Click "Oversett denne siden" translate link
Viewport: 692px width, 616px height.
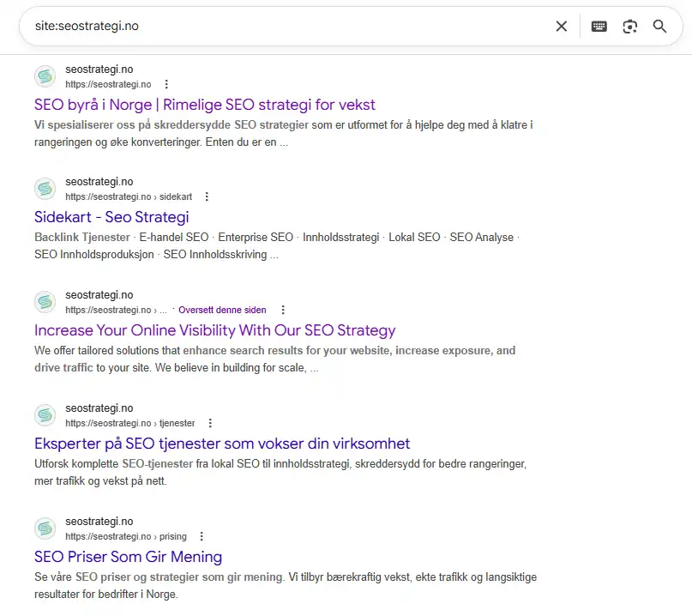point(222,310)
